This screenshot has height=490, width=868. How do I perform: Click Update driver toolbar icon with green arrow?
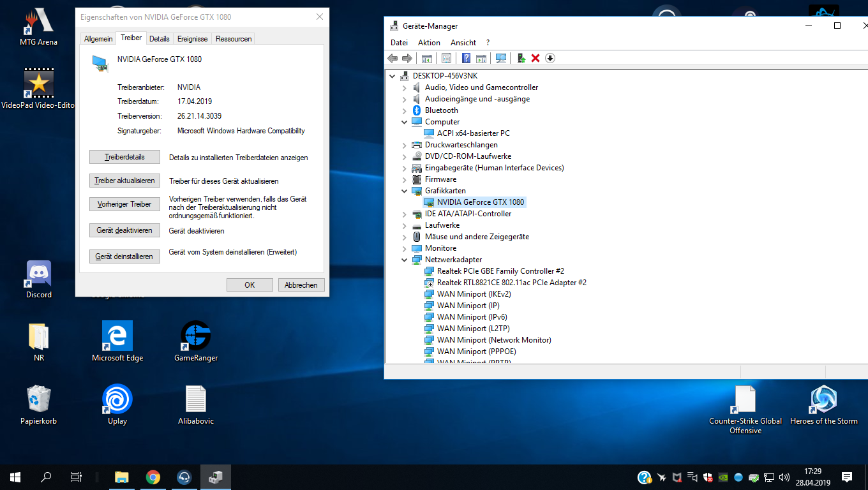(521, 58)
